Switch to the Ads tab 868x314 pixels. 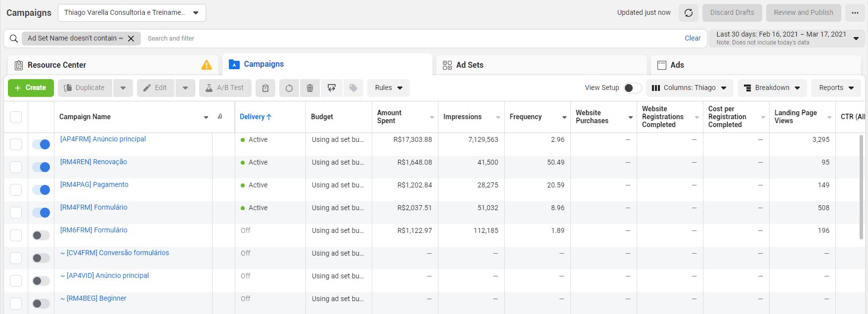pos(677,65)
